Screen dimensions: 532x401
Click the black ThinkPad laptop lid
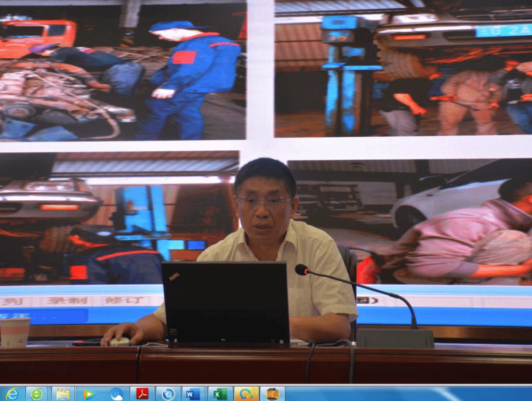click(225, 302)
